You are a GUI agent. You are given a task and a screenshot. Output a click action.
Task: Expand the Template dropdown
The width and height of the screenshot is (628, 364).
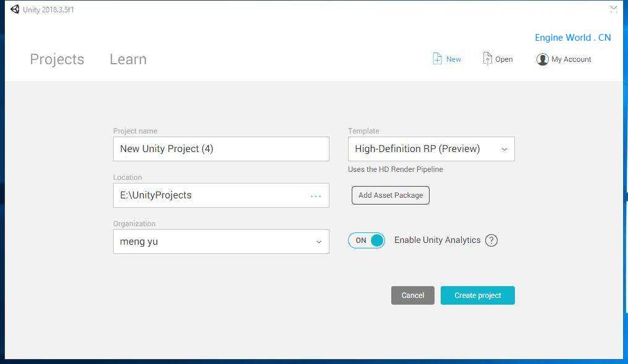431,149
